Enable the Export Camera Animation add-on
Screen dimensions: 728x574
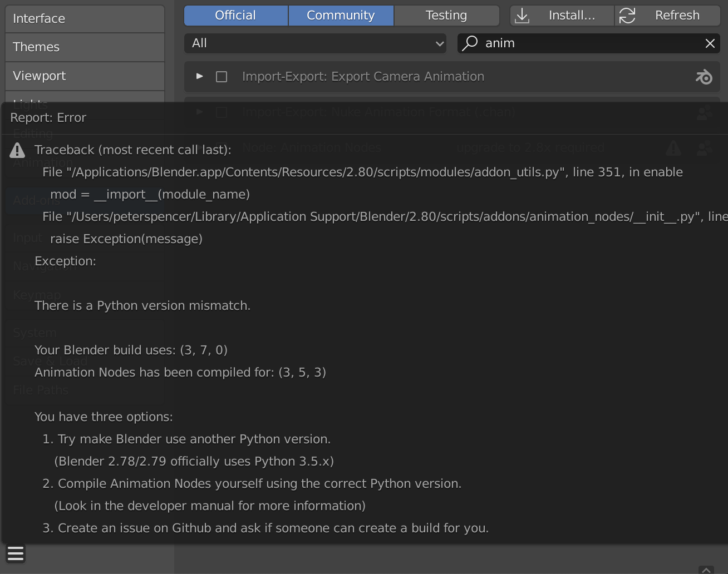[221, 77]
